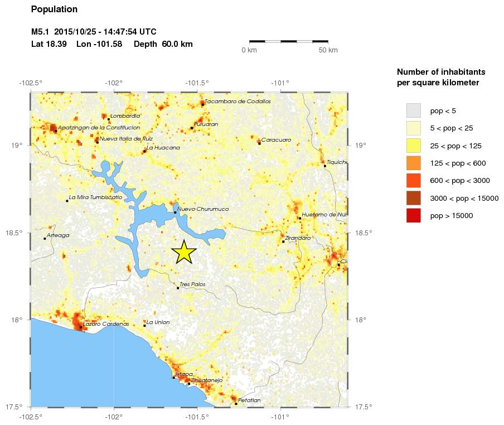The height and width of the screenshot is (425, 504).
Task: Click the 'pop > 15000' red legend swatch
Action: coord(413,215)
